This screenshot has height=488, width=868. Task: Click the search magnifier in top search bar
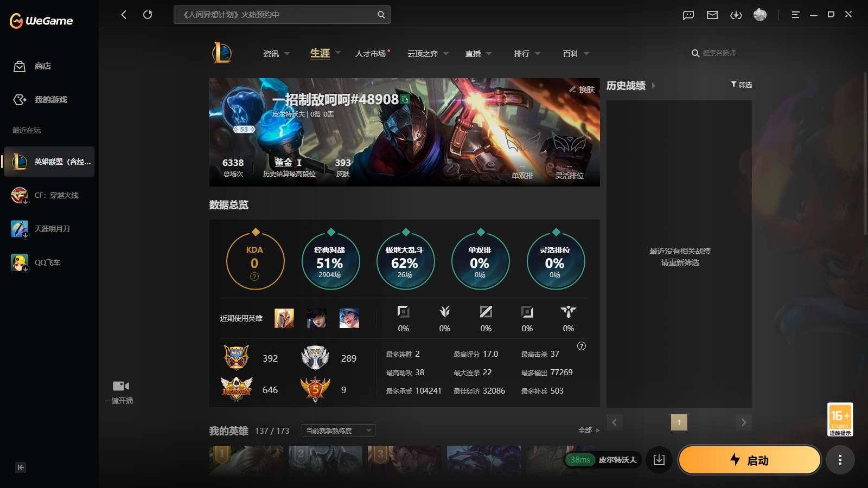[x=381, y=15]
